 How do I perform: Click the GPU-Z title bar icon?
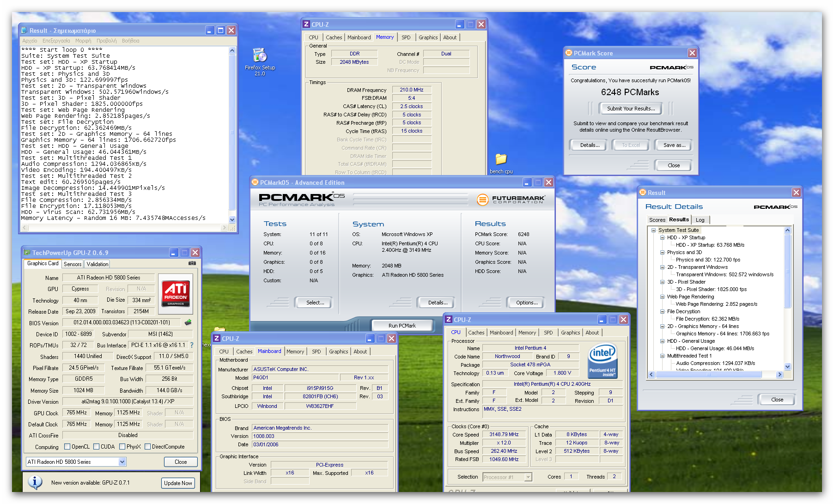click(27, 253)
